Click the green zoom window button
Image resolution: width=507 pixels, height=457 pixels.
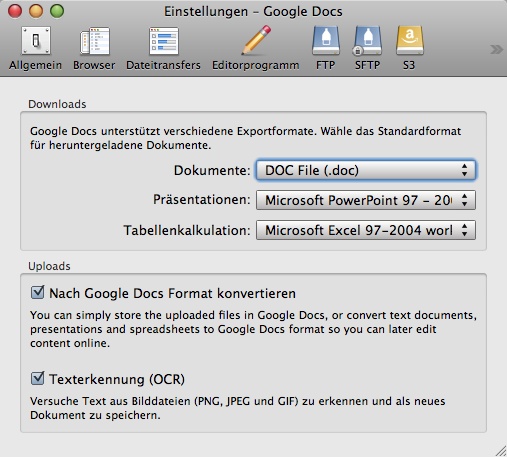(57, 11)
